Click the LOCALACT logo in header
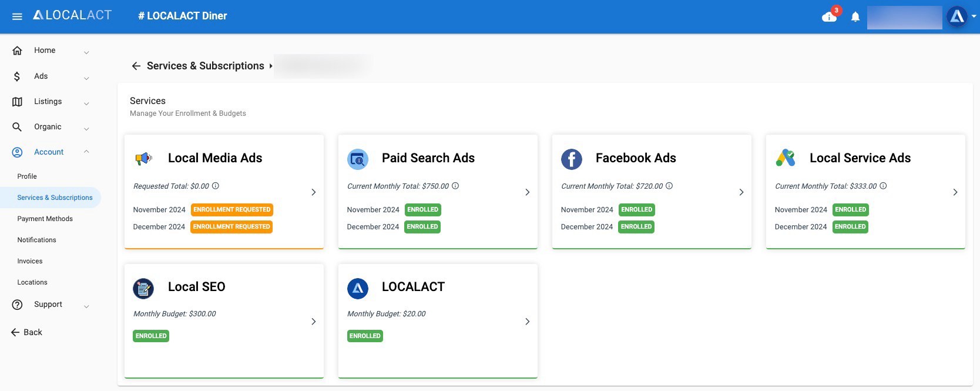The height and width of the screenshot is (391, 980). [72, 15]
